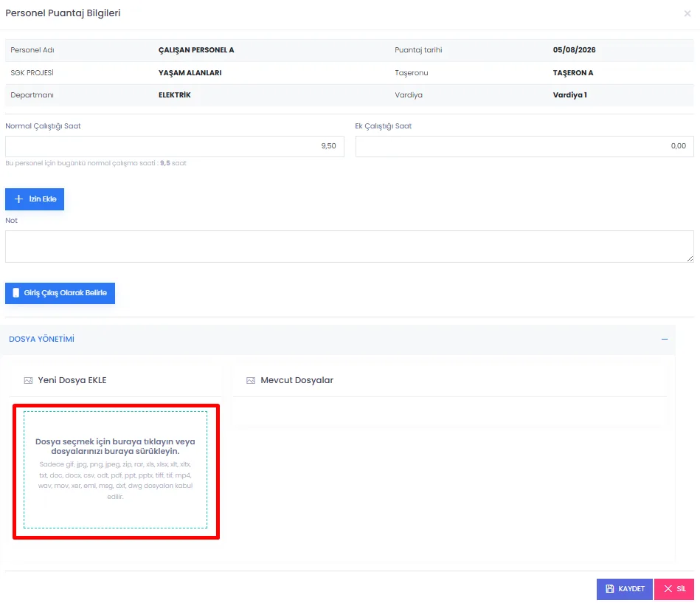Click the Departmanı label
This screenshot has height=606, width=700.
pos(32,95)
